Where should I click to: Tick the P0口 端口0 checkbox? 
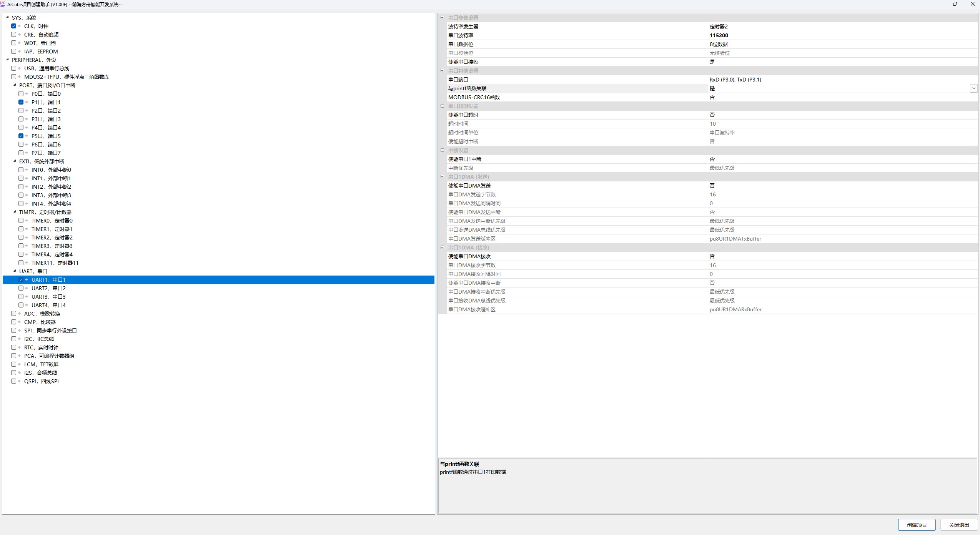click(x=21, y=94)
